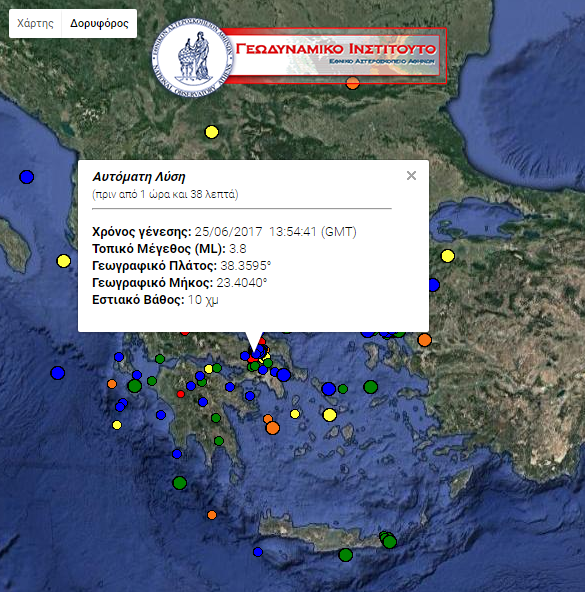
Task: Click the green marker cluster in eastern Crete
Action: pyautogui.click(x=388, y=540)
